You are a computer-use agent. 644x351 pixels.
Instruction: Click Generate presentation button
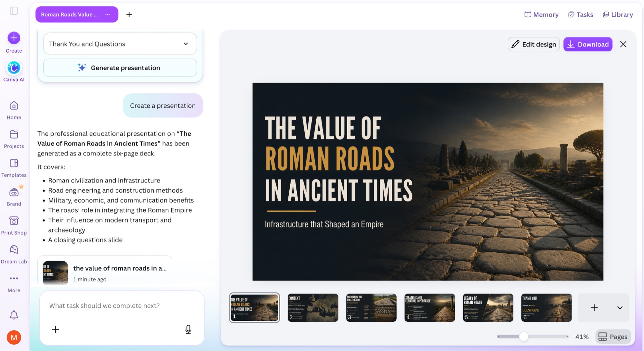click(x=120, y=68)
